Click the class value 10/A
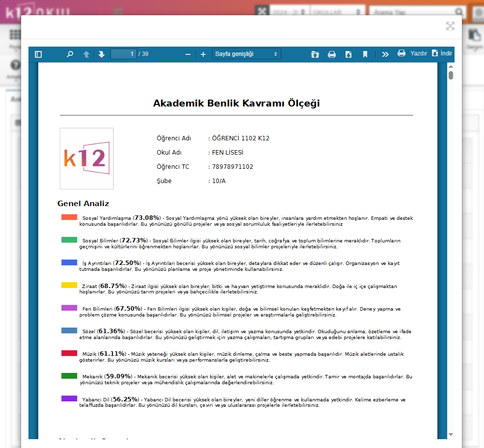 tap(219, 181)
